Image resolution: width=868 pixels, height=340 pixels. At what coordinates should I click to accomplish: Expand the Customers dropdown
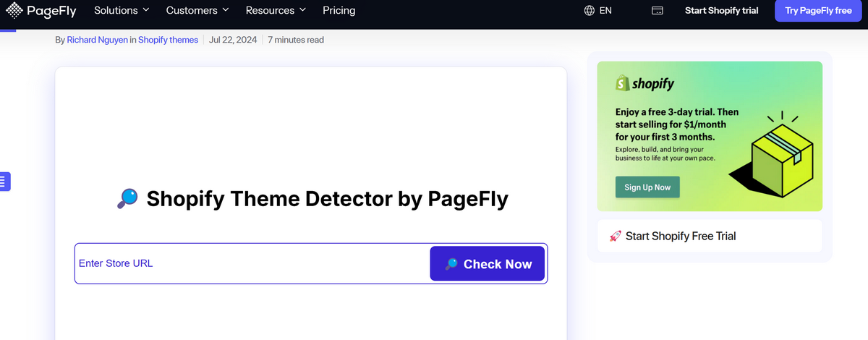(197, 11)
